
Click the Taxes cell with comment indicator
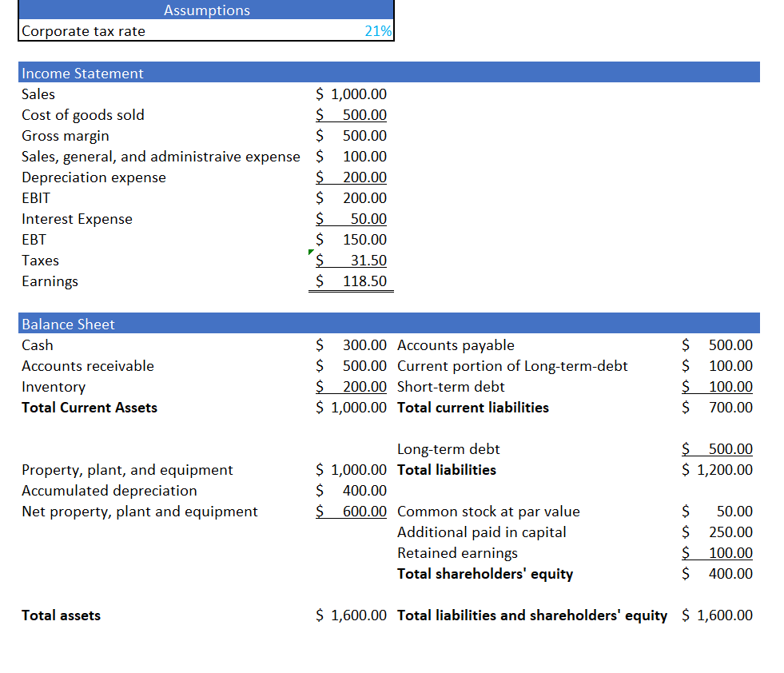352,260
